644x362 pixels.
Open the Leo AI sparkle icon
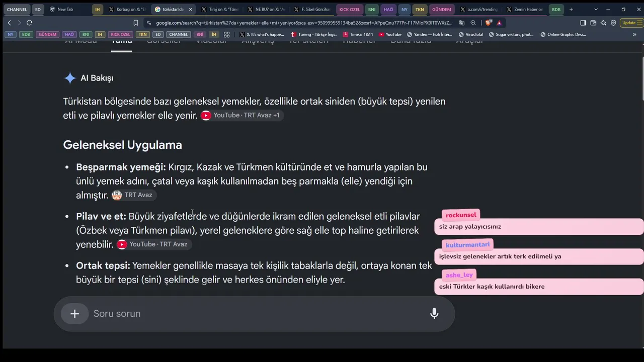click(603, 23)
